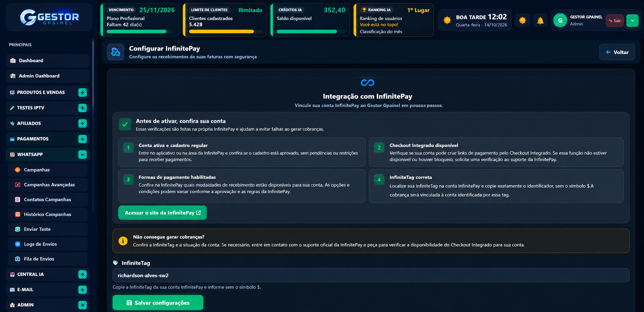Toggle the sun theme switch icon
Screen dimensions: 644x312
[522, 20]
